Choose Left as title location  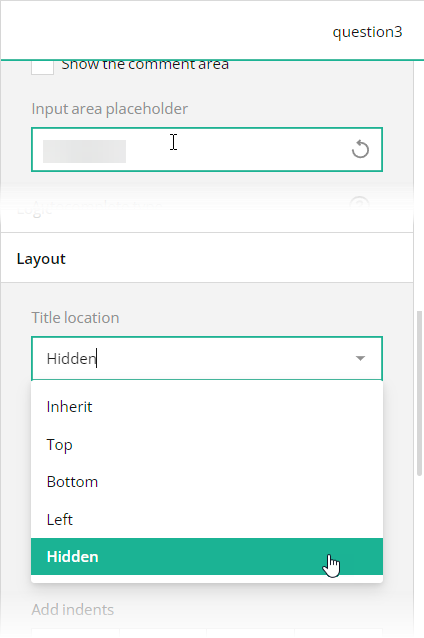[207, 520]
